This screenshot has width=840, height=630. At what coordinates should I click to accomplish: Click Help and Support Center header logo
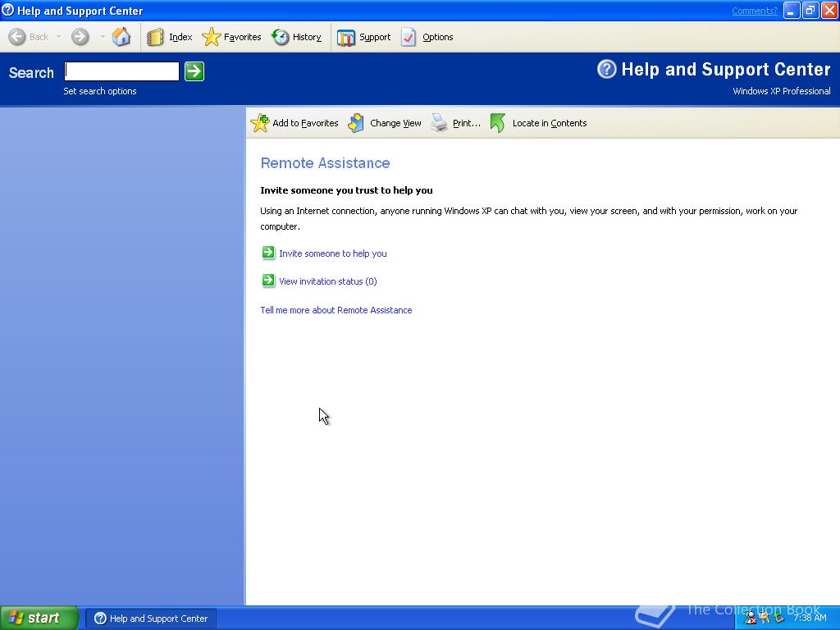point(606,69)
